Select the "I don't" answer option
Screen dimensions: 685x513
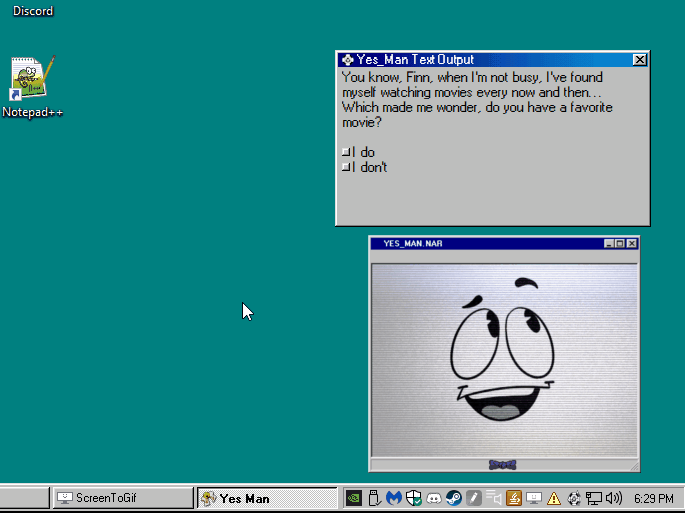pyautogui.click(x=366, y=167)
